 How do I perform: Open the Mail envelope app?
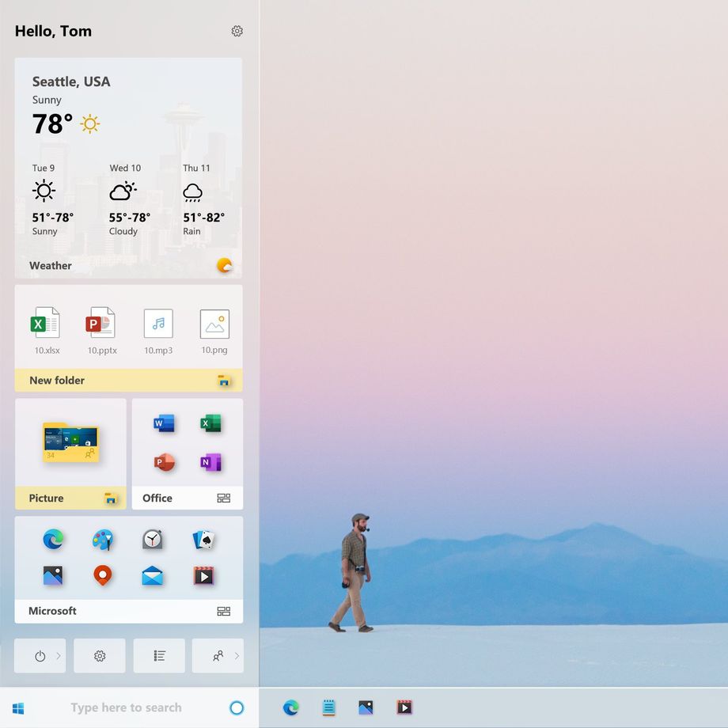coord(152,576)
